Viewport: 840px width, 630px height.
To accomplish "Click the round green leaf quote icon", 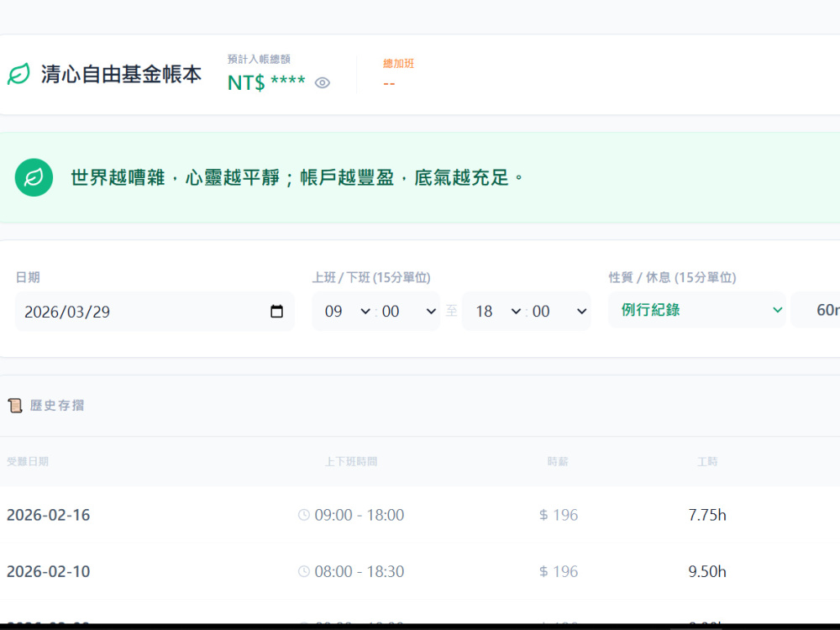I will (x=34, y=177).
